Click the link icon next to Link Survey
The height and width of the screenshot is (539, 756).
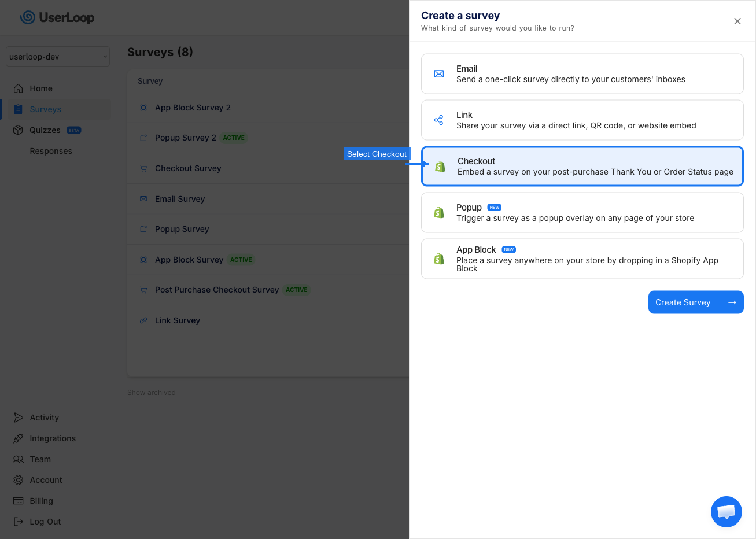143,320
